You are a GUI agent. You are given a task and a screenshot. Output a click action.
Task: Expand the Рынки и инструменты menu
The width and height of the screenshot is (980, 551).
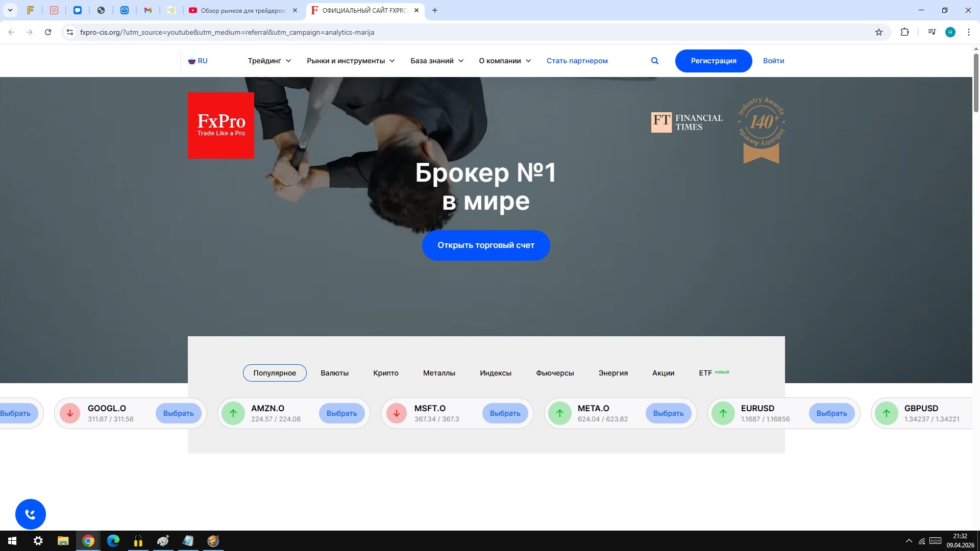(x=351, y=61)
